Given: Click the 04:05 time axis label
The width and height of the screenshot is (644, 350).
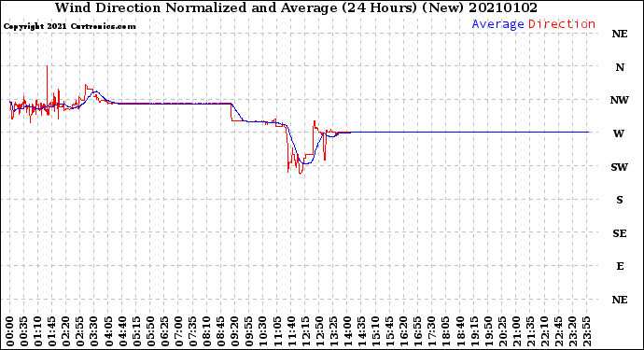Looking at the screenshot, I should [108, 331].
